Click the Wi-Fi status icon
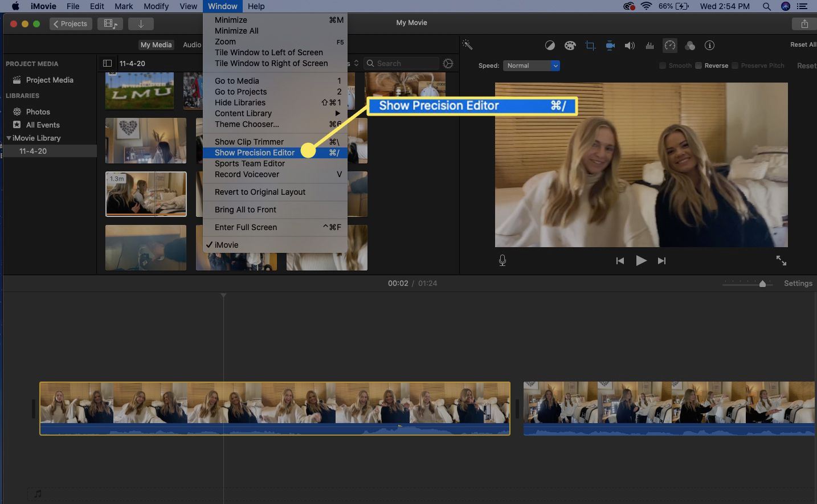The width and height of the screenshot is (817, 504). 646,6
